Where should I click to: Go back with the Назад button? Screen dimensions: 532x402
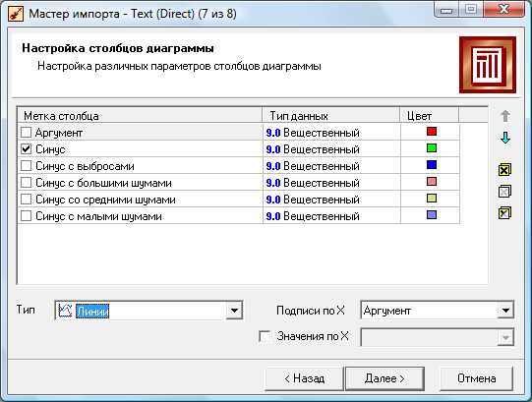click(x=304, y=378)
